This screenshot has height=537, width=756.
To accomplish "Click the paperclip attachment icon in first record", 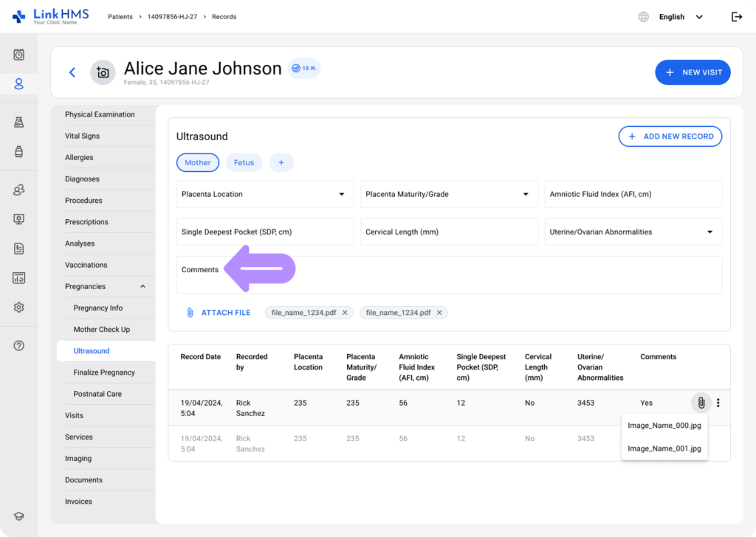I will (701, 403).
